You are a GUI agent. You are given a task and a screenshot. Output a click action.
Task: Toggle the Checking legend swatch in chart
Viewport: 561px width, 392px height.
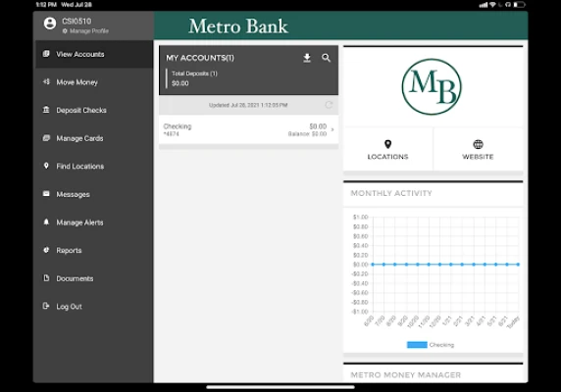tap(417, 345)
